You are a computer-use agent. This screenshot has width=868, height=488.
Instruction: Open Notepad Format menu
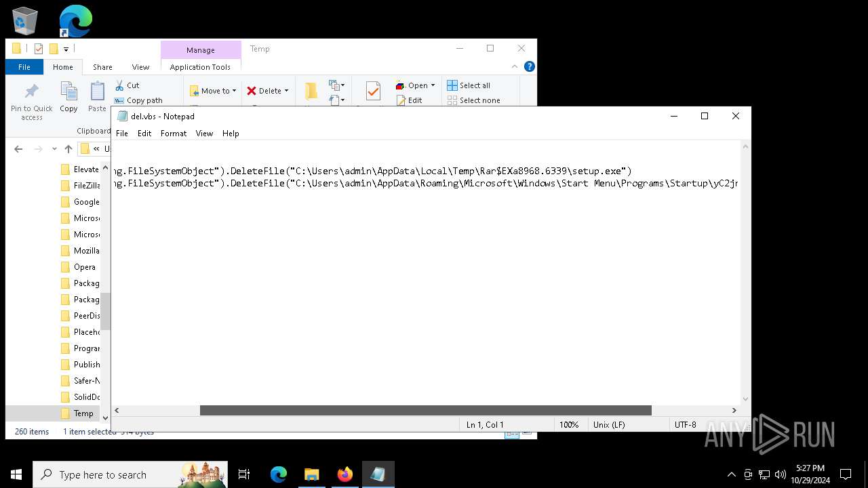coord(174,134)
